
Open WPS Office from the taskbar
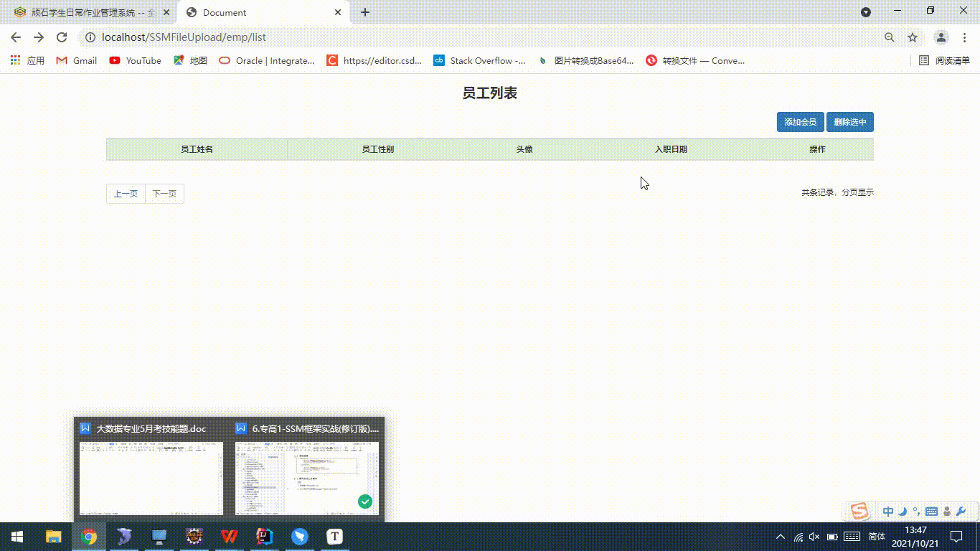230,536
